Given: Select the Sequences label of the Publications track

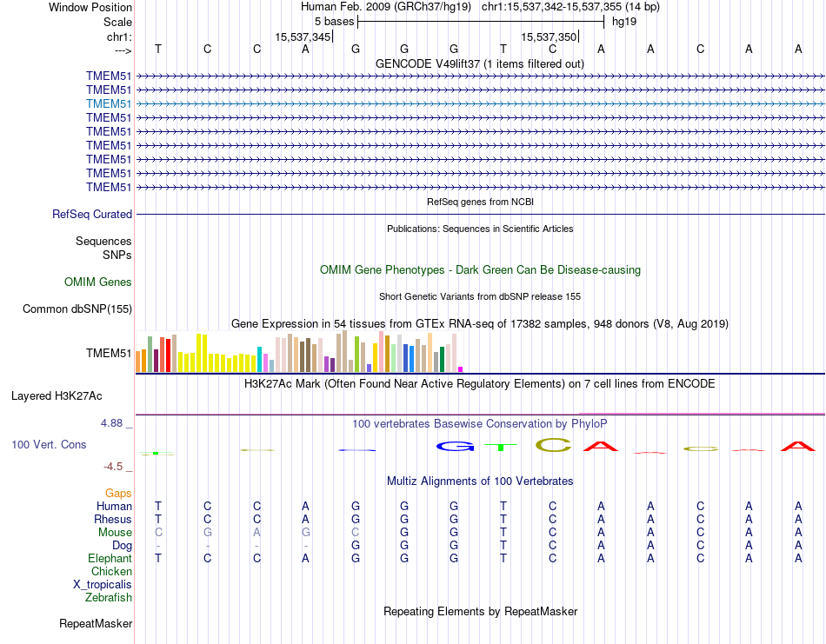Looking at the screenshot, I should (x=103, y=241).
